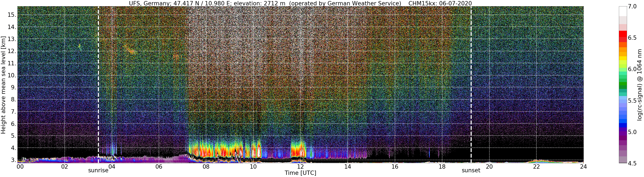The width and height of the screenshot is (644, 177).
Task: Click the time axis tick '10'
Action: coord(253,166)
